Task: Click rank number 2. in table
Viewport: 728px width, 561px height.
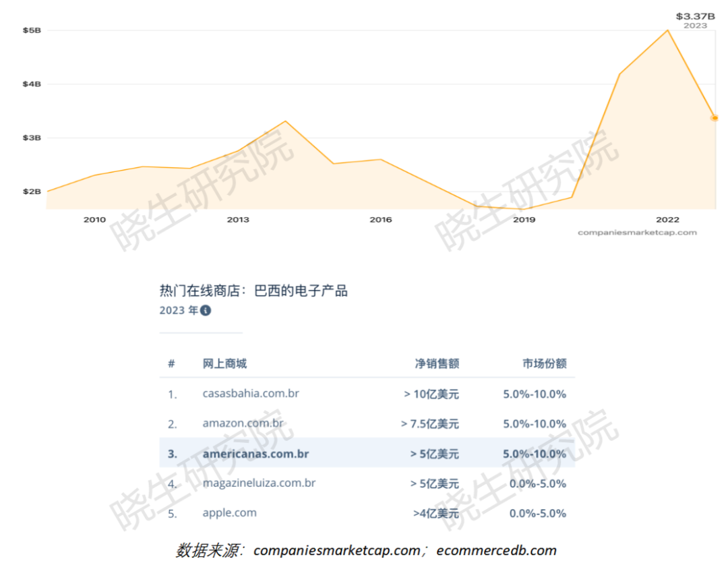Action: point(173,424)
